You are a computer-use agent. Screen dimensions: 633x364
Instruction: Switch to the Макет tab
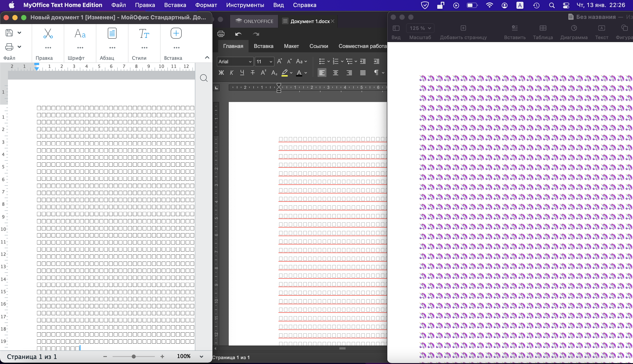[291, 46]
